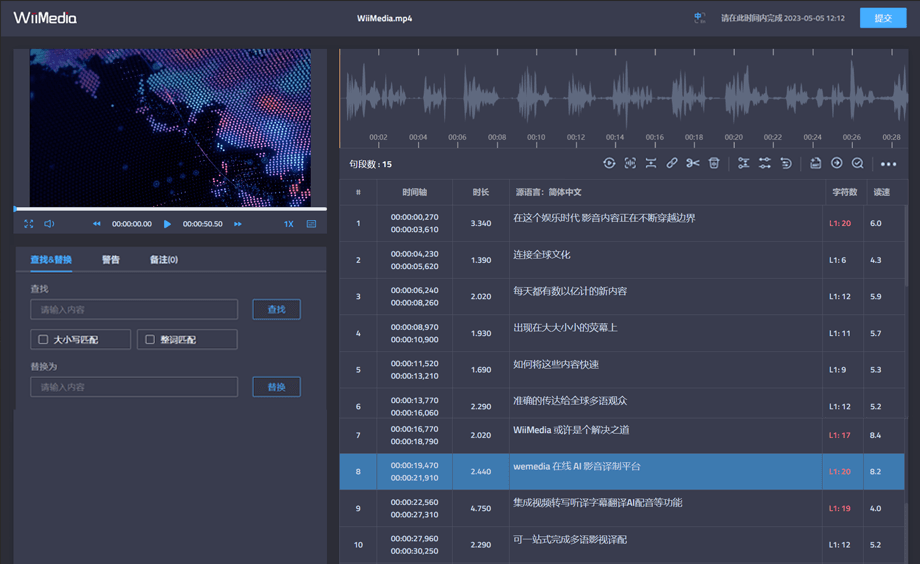Click the trash delete icon

(713, 163)
